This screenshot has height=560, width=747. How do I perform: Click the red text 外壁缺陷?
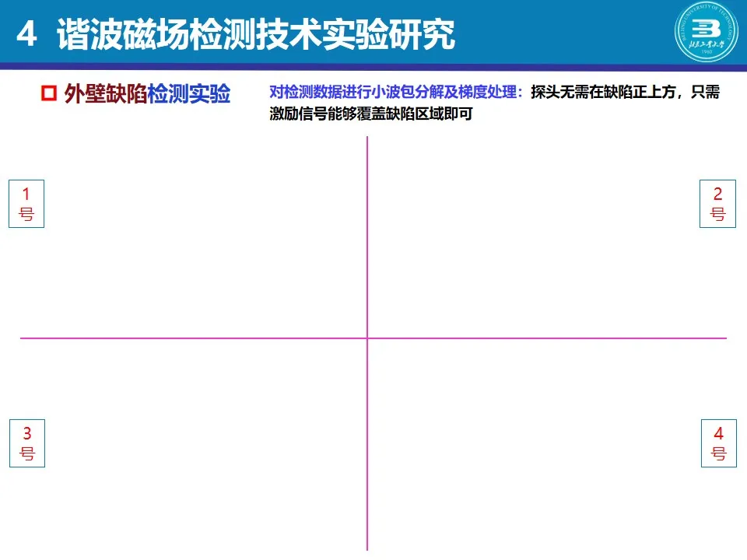[x=106, y=95]
